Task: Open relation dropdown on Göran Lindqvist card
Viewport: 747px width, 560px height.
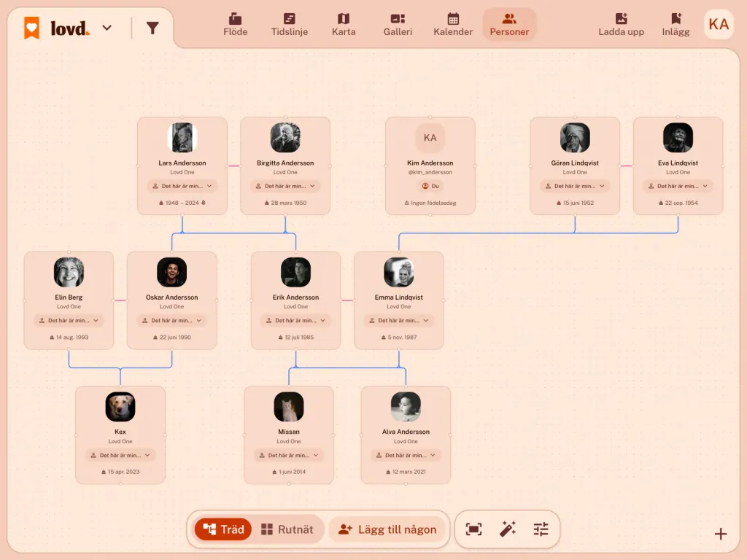Action: 575,186
